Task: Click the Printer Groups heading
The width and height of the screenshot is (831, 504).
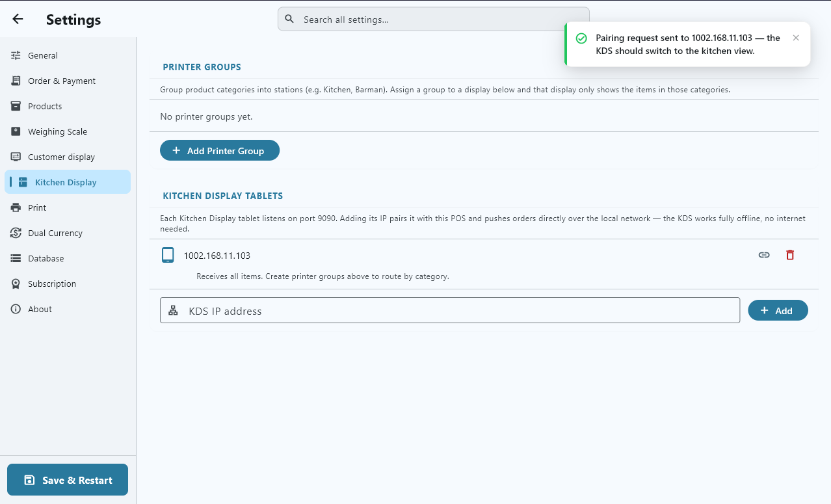Action: click(x=202, y=67)
